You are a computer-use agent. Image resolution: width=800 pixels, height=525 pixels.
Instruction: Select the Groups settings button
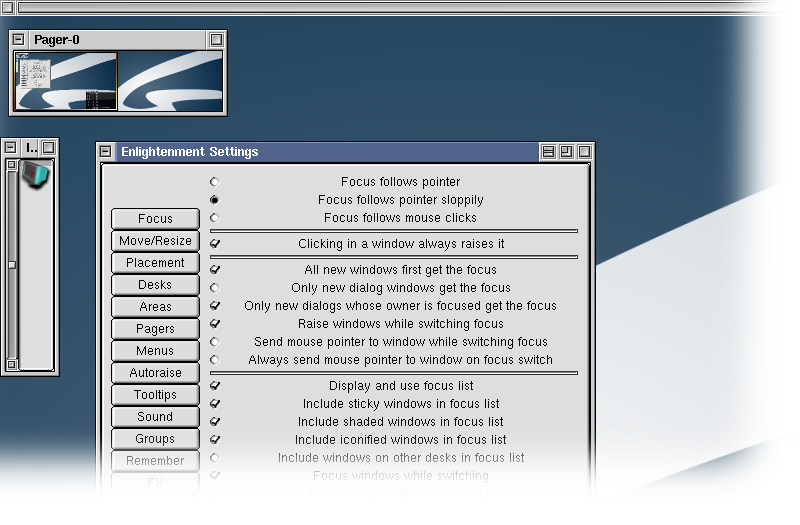155,438
